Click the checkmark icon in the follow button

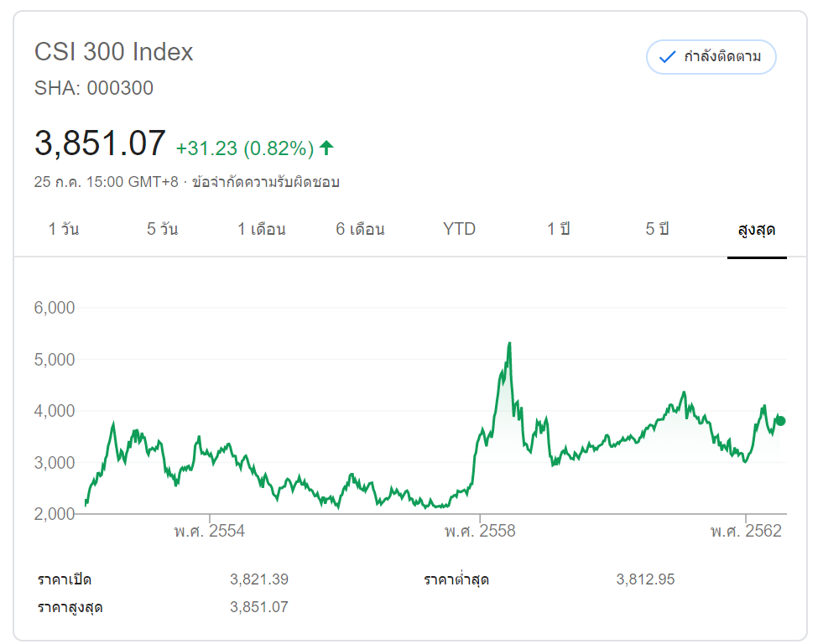(668, 57)
